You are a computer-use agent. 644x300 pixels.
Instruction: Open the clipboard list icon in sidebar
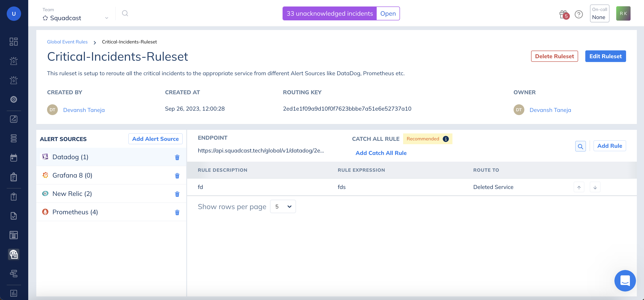click(14, 177)
